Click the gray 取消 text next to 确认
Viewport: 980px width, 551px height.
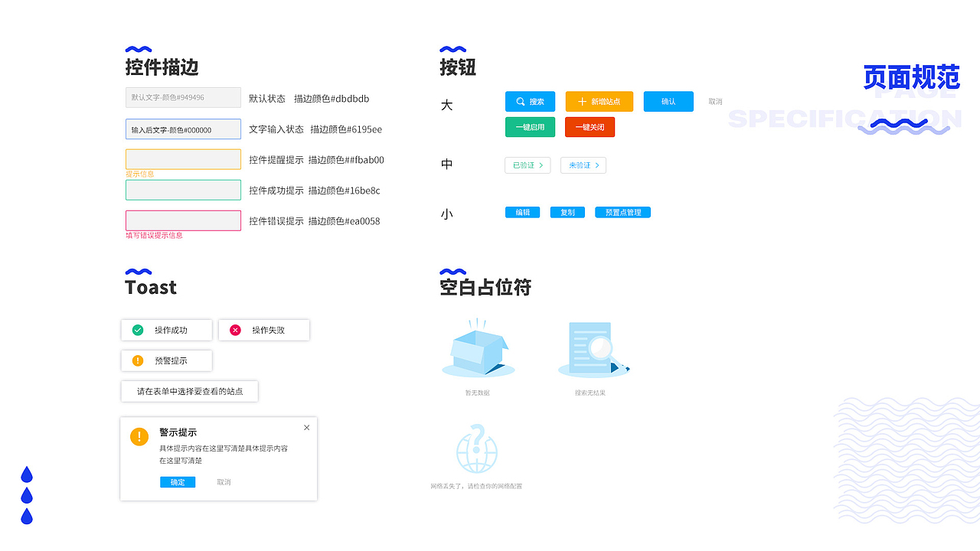pyautogui.click(x=714, y=101)
